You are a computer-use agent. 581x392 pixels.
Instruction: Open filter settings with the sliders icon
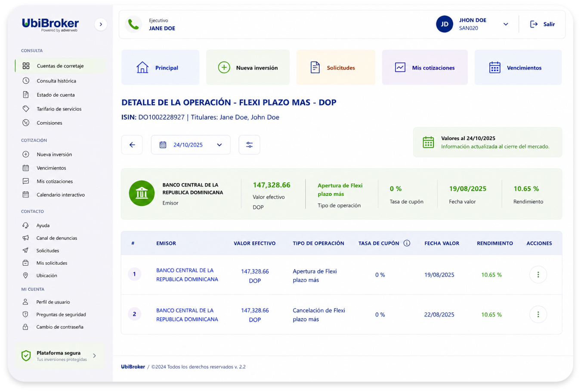point(249,145)
